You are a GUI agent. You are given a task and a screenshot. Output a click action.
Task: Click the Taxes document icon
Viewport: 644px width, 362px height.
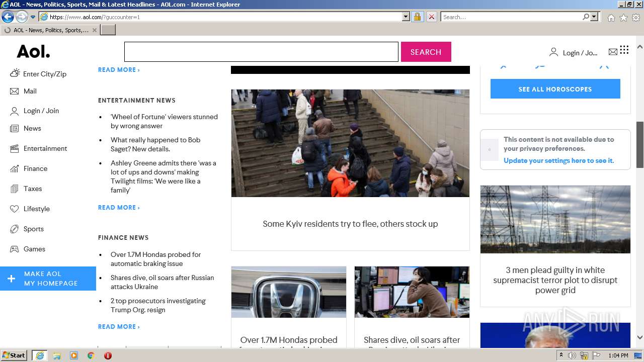click(14, 189)
